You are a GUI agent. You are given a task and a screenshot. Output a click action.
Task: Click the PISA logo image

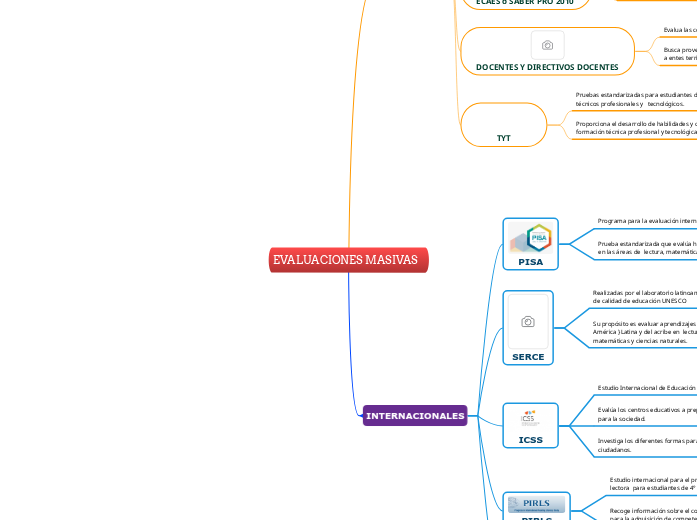[x=530, y=238]
